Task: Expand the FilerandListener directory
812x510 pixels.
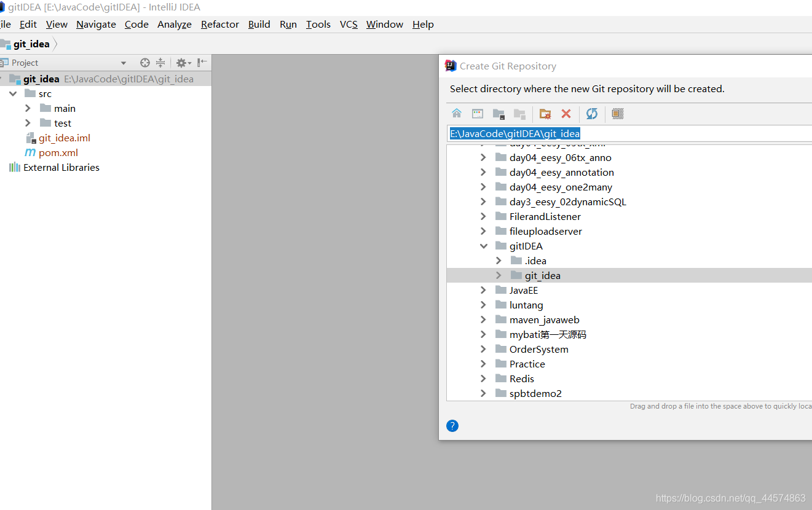Action: (x=484, y=216)
